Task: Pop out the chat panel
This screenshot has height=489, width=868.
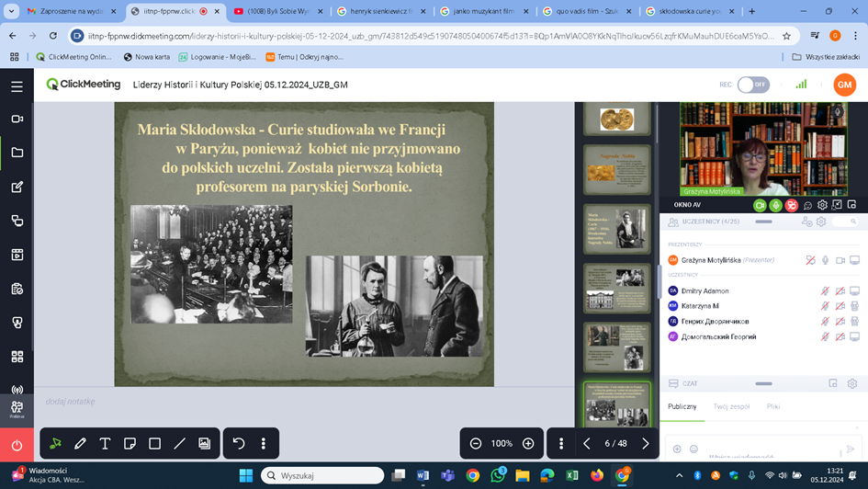Action: [x=833, y=383]
